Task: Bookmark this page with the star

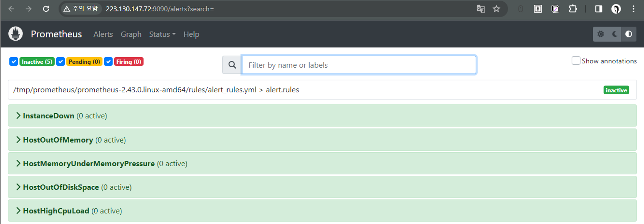Action: pos(497,9)
